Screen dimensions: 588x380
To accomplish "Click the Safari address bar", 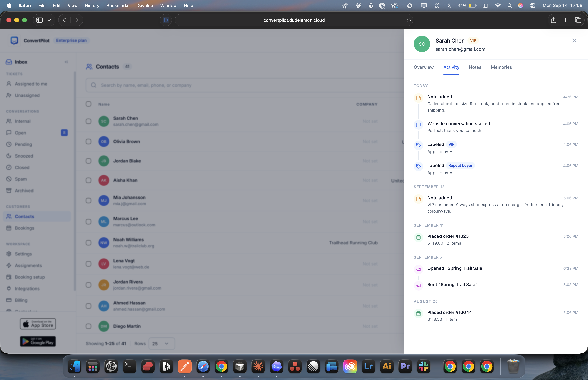I will (294, 20).
